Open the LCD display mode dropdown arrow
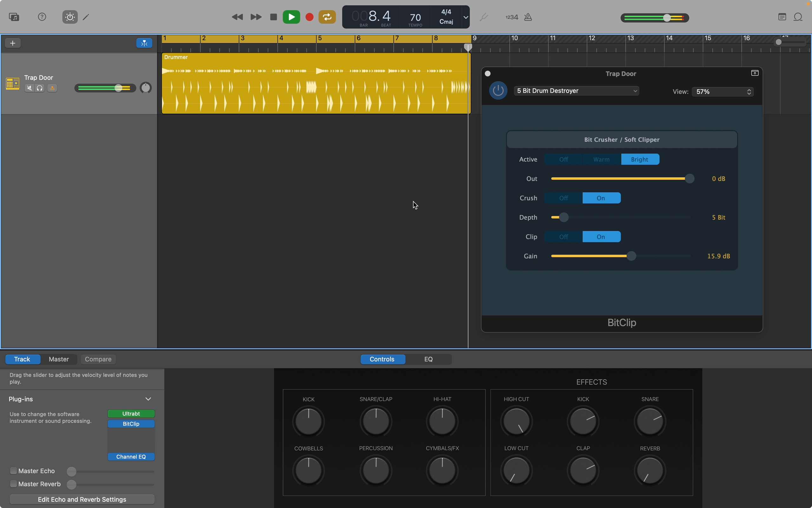 466,17
